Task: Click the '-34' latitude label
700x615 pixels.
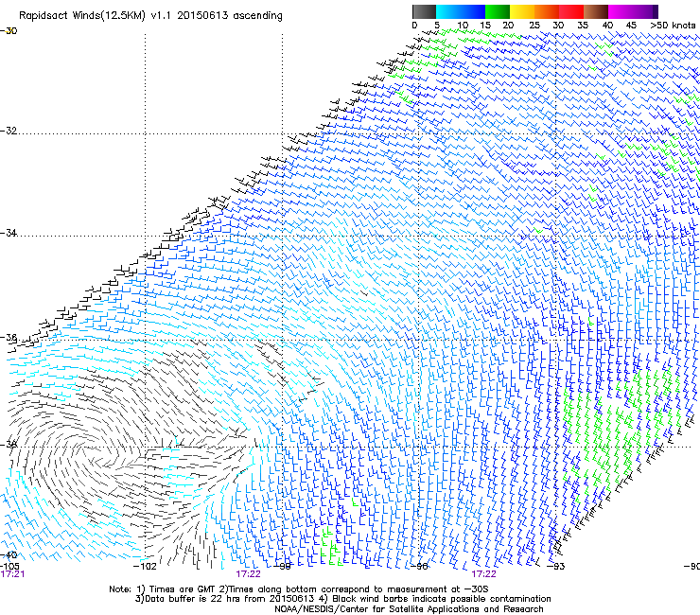Action: tap(9, 233)
